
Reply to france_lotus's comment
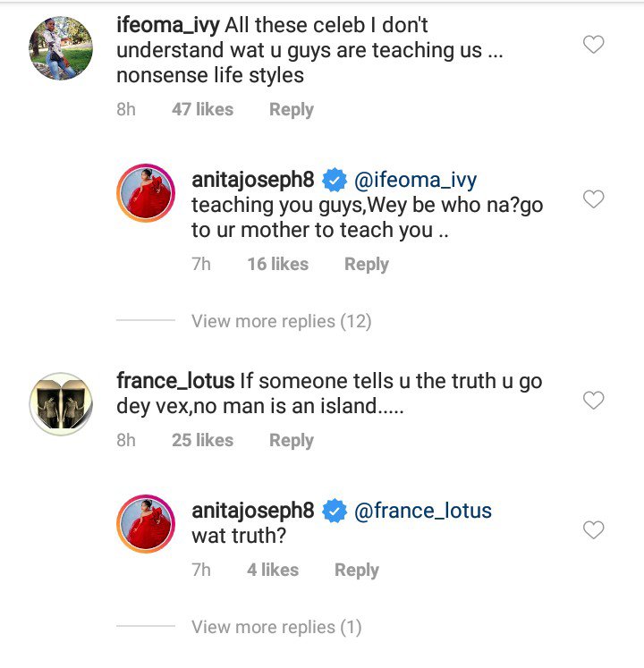[292, 441]
